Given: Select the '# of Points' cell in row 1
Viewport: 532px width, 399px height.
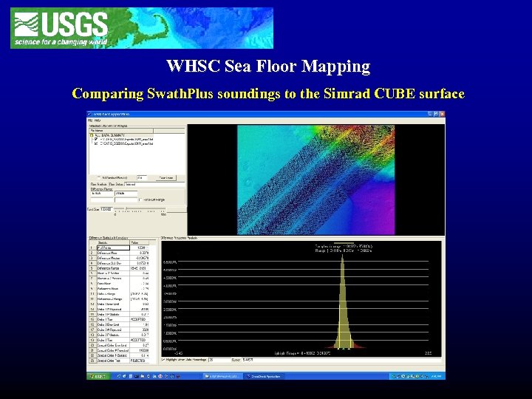Looking at the screenshot, I should coord(113,248).
